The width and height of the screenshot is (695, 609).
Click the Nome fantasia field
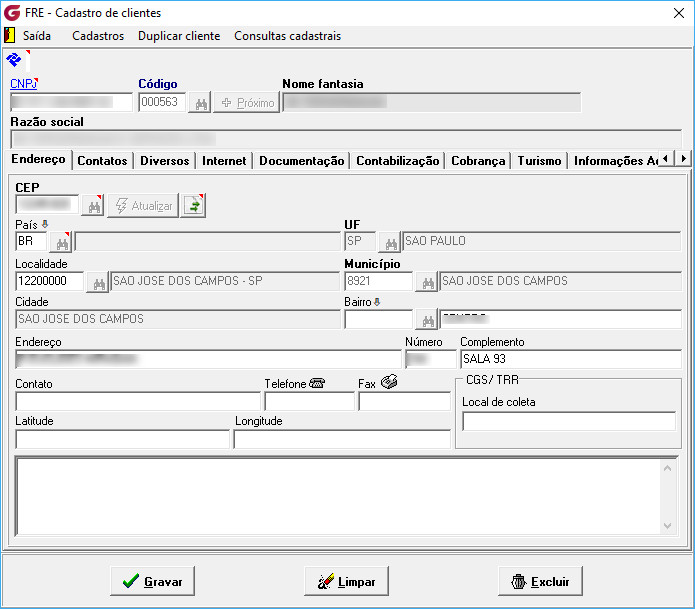coord(432,102)
